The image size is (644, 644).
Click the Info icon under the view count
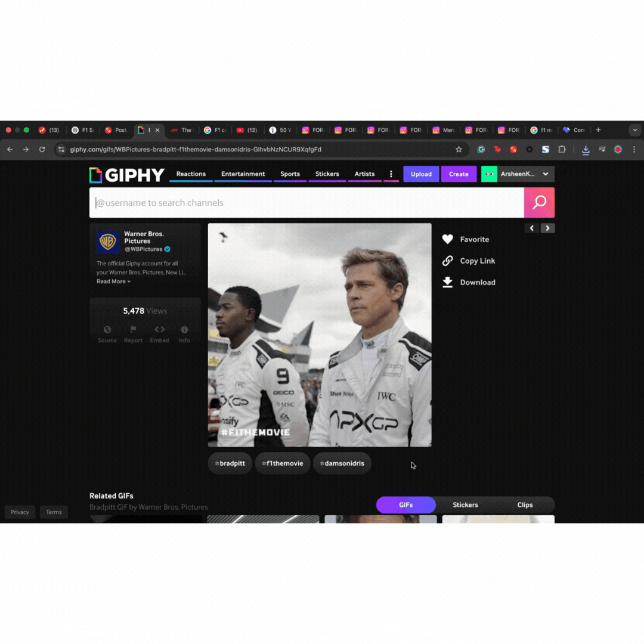click(x=184, y=330)
